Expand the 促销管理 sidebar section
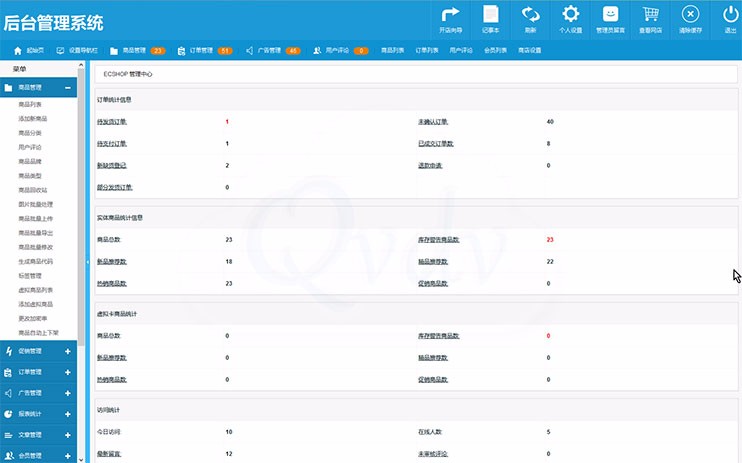The width and height of the screenshot is (742, 463). pos(68,351)
